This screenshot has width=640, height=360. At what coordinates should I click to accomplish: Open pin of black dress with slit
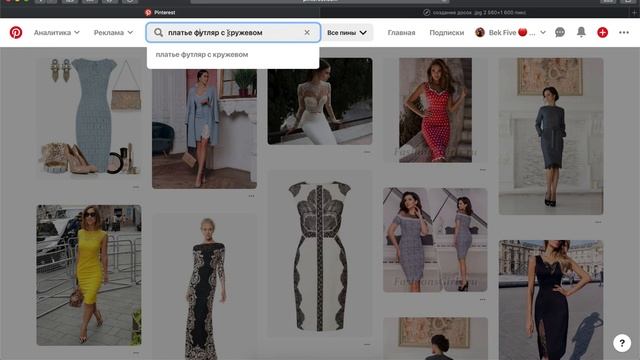point(551,300)
